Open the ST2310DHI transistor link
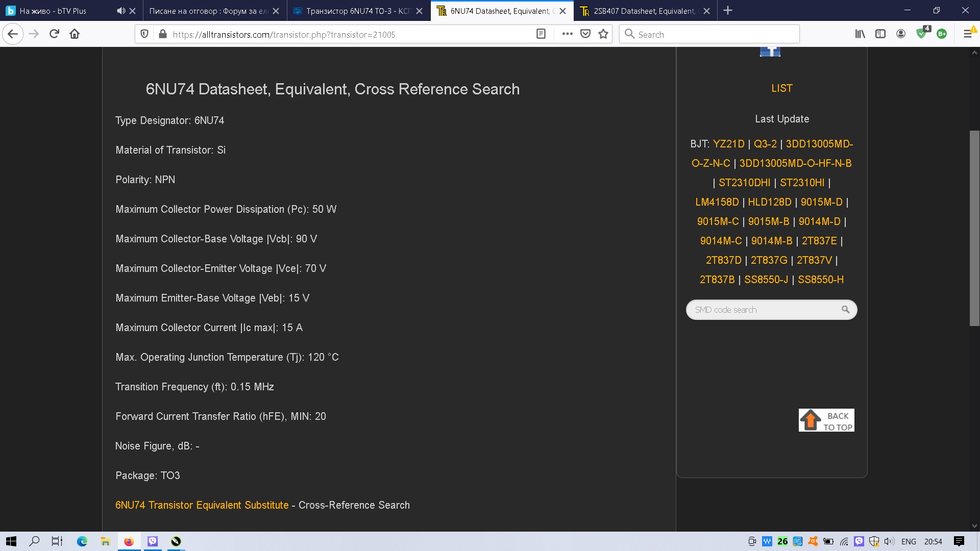Viewport: 980px width, 551px height. coord(744,183)
